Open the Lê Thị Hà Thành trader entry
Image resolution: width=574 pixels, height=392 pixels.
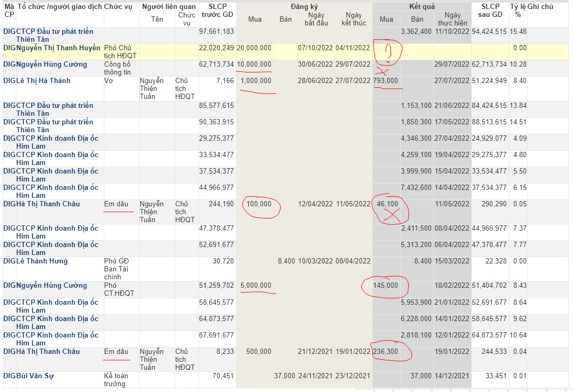[x=43, y=81]
